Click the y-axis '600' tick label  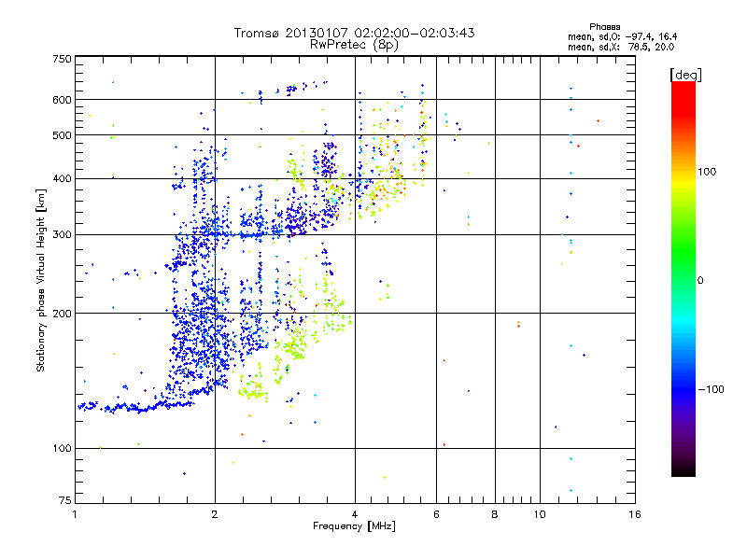tap(62, 100)
